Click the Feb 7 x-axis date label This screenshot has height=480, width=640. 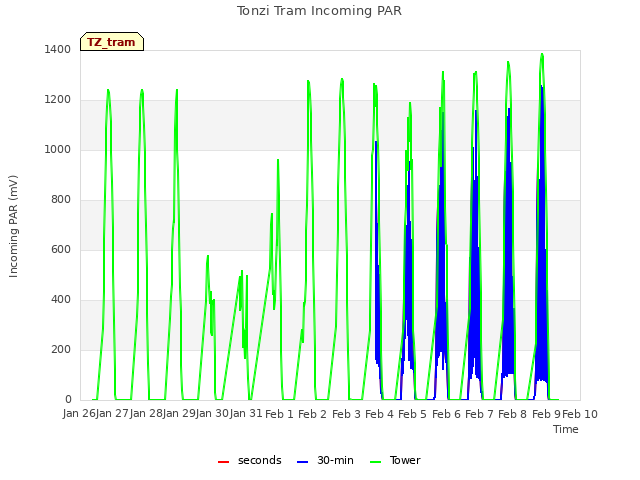pyautogui.click(x=480, y=414)
